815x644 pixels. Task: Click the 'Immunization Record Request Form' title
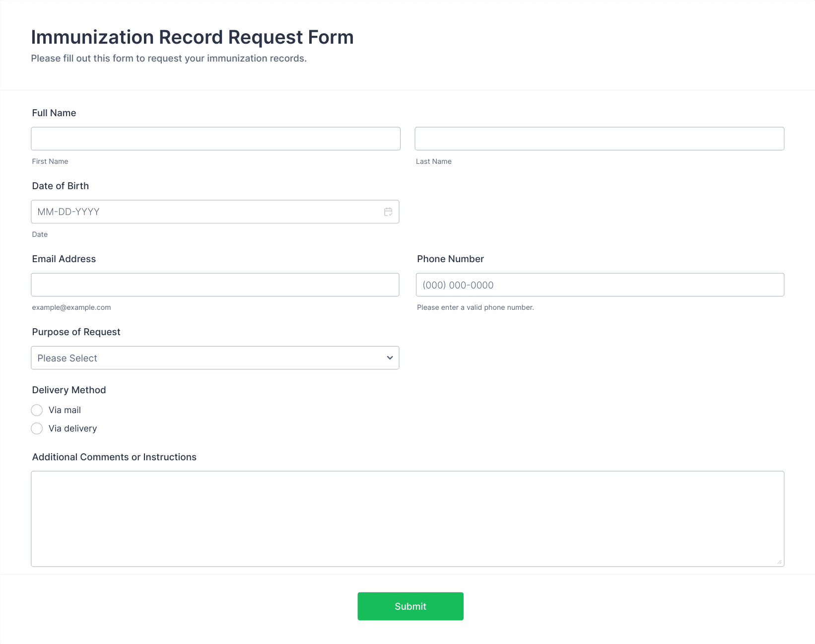tap(192, 38)
